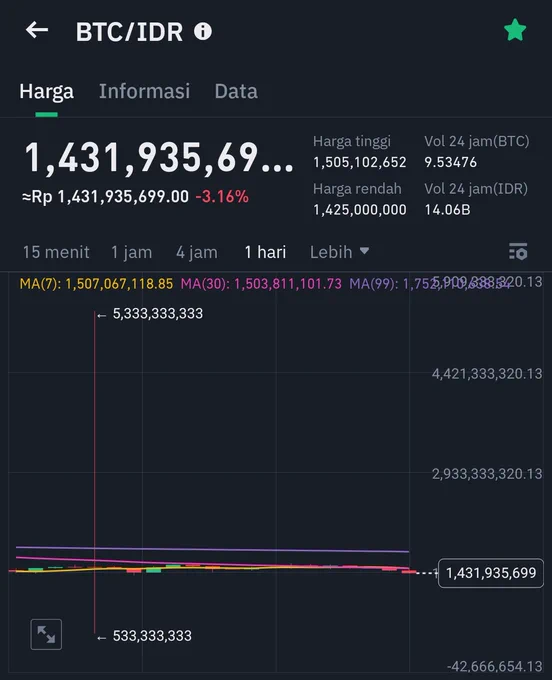
Task: Click the Vol 24 jam(IDR) value 14.06B
Action: (x=447, y=210)
